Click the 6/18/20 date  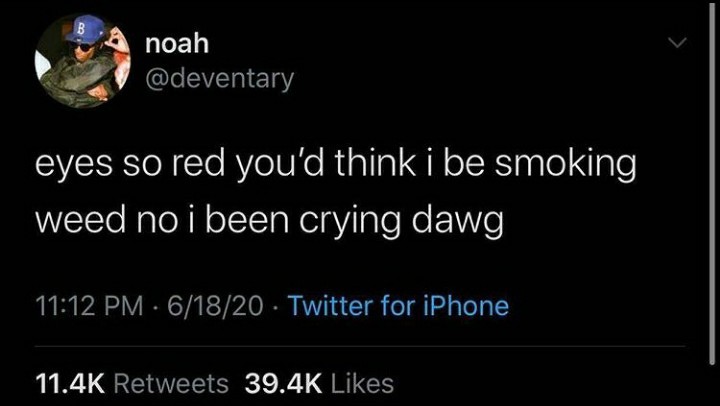[x=215, y=306]
